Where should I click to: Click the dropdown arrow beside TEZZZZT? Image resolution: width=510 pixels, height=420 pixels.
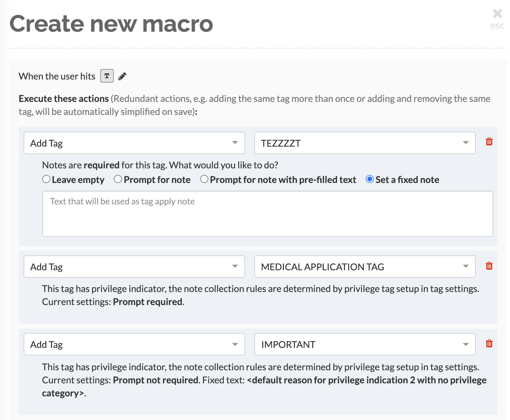(x=465, y=143)
